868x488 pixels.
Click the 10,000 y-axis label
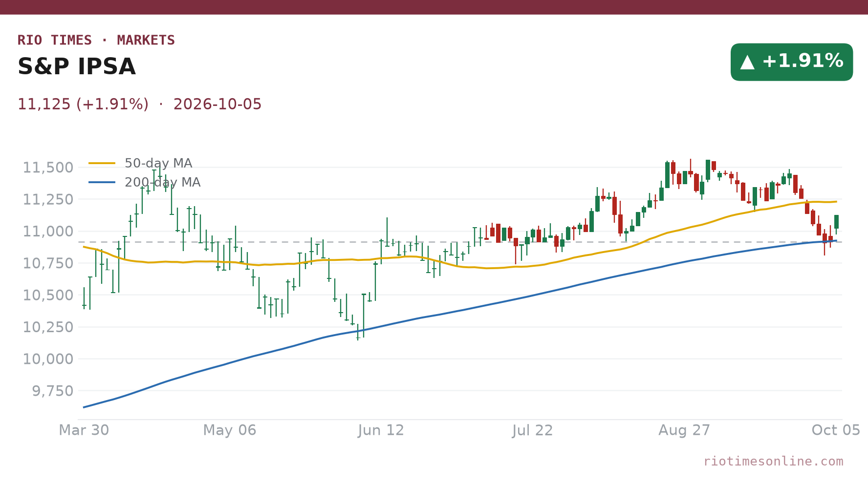tap(48, 359)
